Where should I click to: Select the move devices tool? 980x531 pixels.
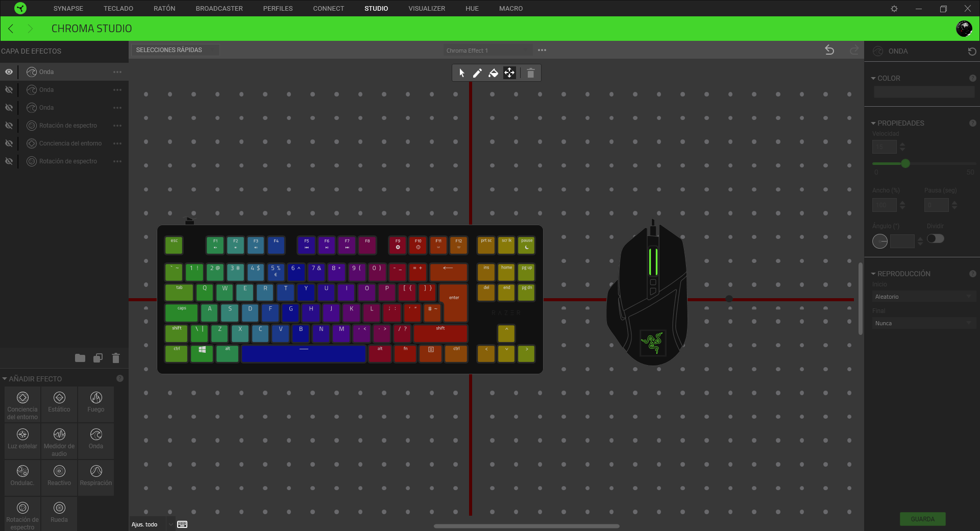pos(509,73)
